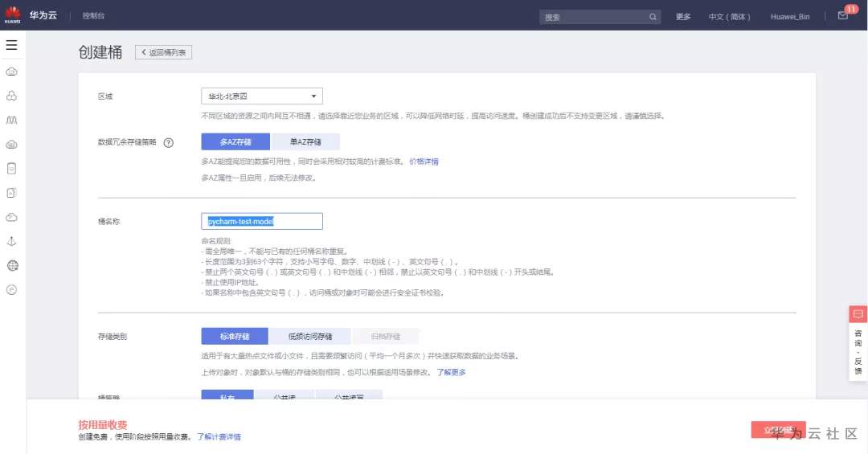This screenshot has height=454, width=868.
Task: Click the 华为云 brand name
Action: pos(43,15)
